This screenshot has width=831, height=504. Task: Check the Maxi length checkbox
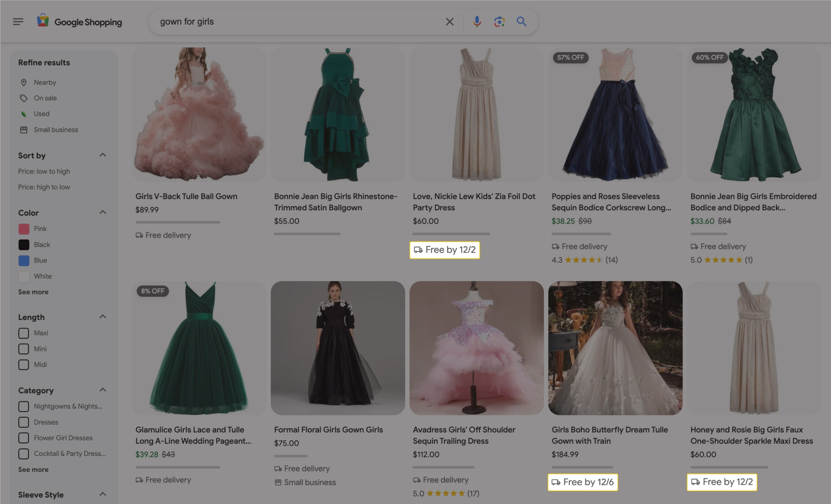(x=23, y=333)
